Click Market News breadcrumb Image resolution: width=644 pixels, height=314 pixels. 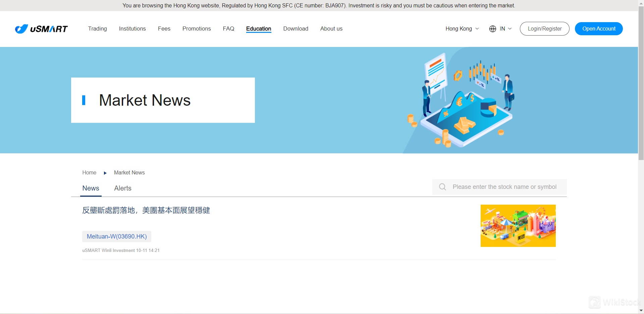coord(129,173)
